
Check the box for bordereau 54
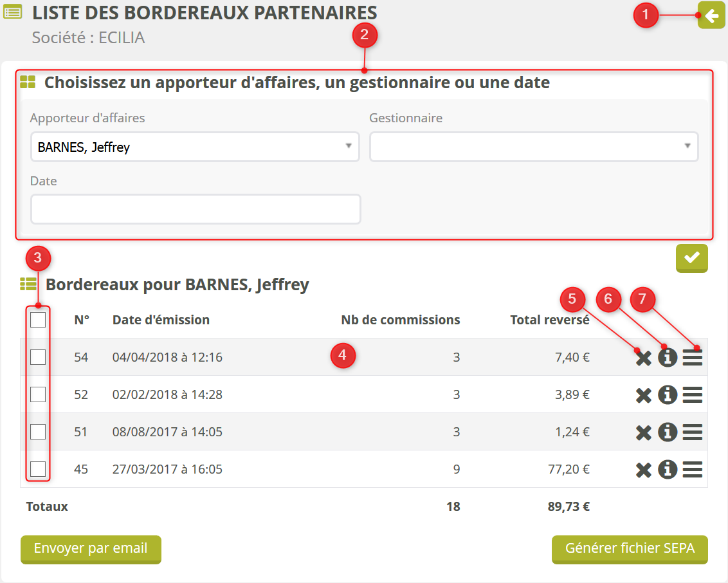[x=38, y=356]
